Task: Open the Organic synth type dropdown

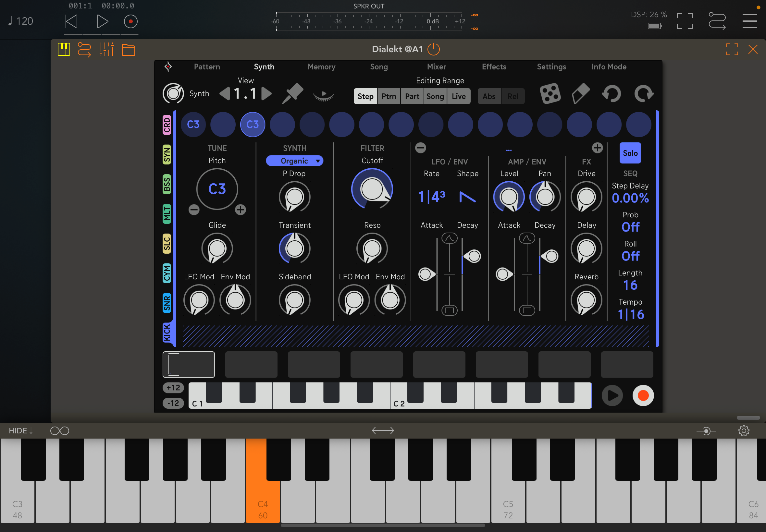Action: pyautogui.click(x=294, y=161)
